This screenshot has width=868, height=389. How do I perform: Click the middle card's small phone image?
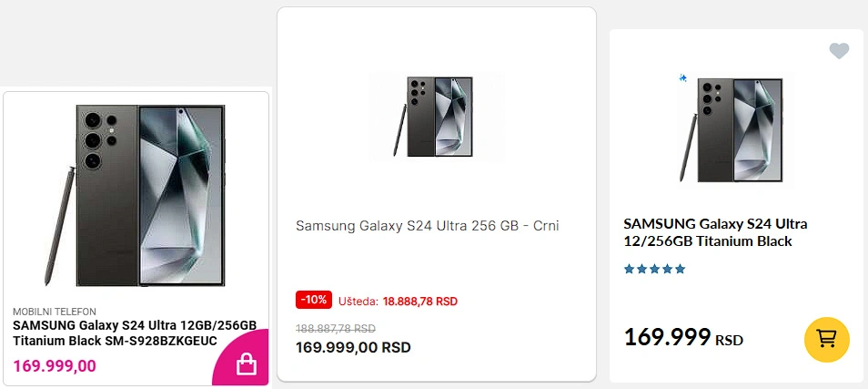point(436,117)
